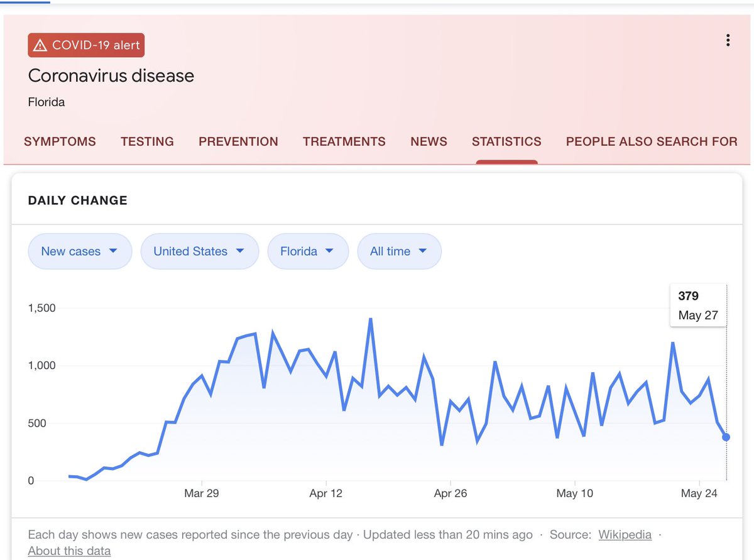This screenshot has height=560, width=754.
Task: Switch to the SYMPTOMS tab
Action: [x=60, y=141]
